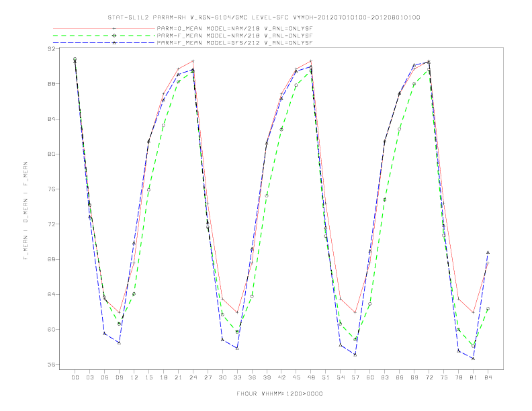Image resolution: width=532 pixels, height=411 pixels.
Task: Click x-axis forecast hour label 33
Action: click(x=237, y=377)
